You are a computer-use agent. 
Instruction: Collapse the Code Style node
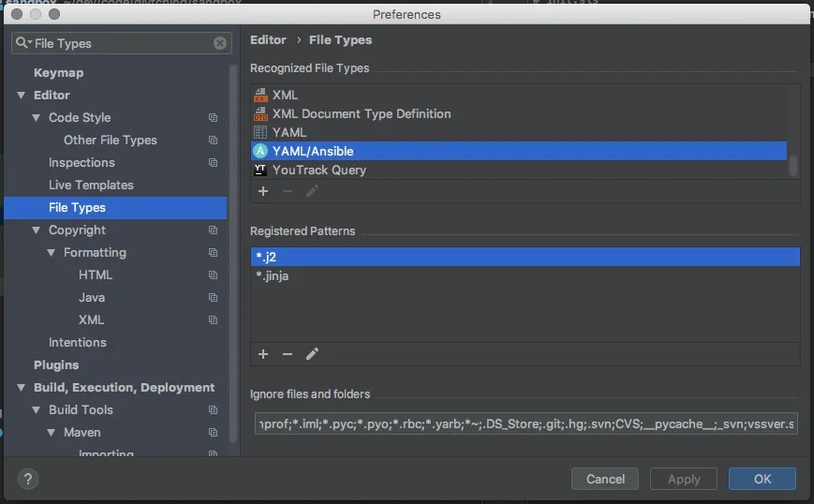tap(37, 118)
